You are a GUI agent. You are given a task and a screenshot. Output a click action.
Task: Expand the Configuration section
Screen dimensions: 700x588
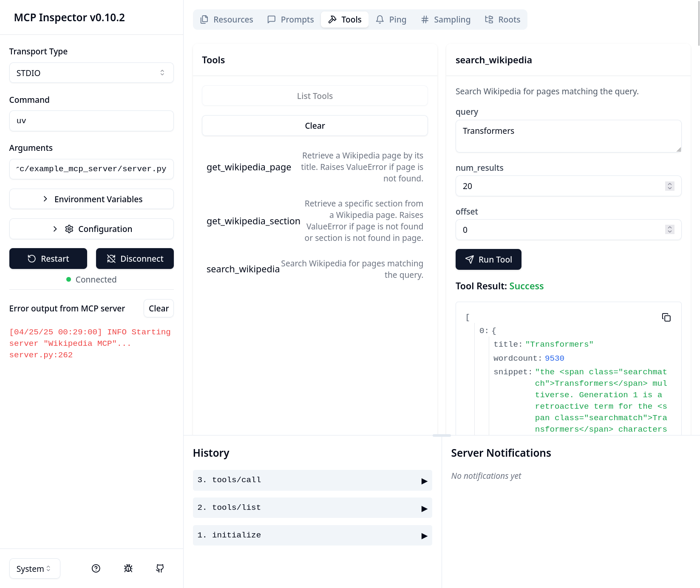coord(91,229)
